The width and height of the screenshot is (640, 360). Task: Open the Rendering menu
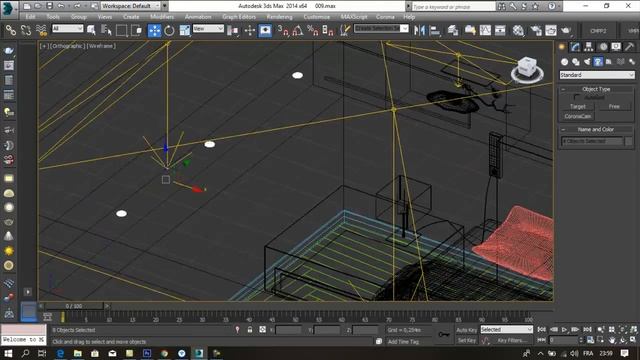(x=280, y=17)
